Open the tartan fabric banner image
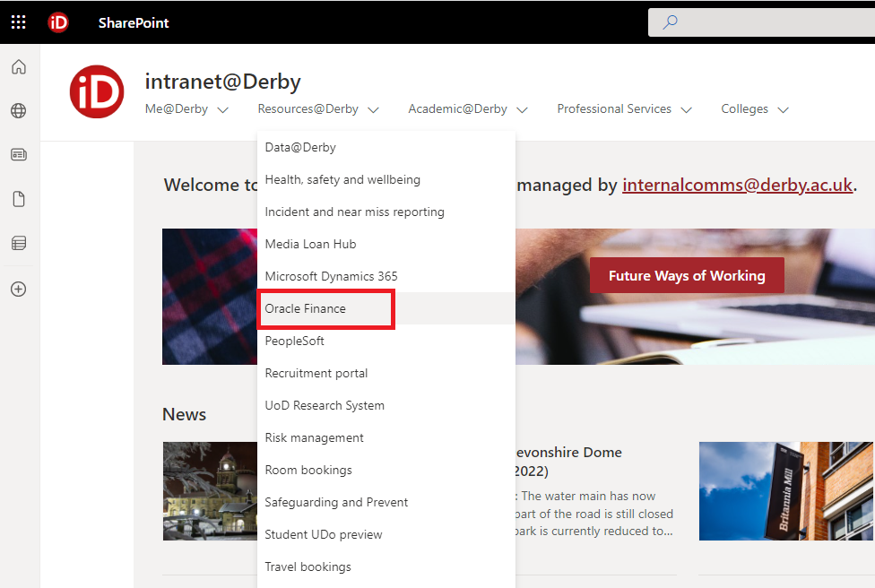Viewport: 875px width, 588px height. tap(210, 297)
